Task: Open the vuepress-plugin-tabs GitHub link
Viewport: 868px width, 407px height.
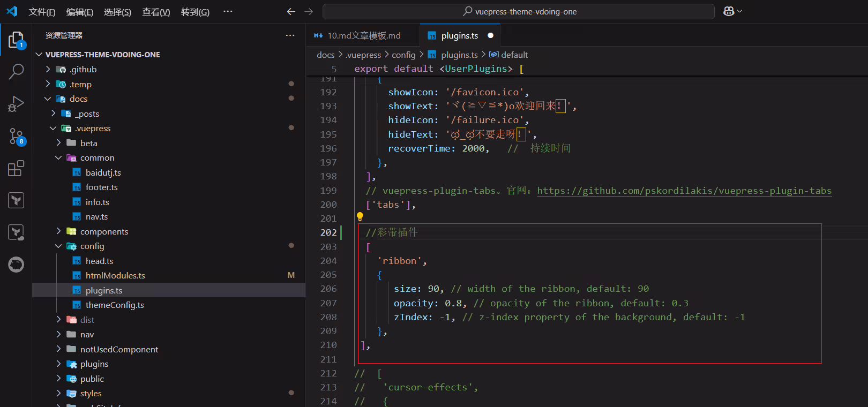Action: 684,191
